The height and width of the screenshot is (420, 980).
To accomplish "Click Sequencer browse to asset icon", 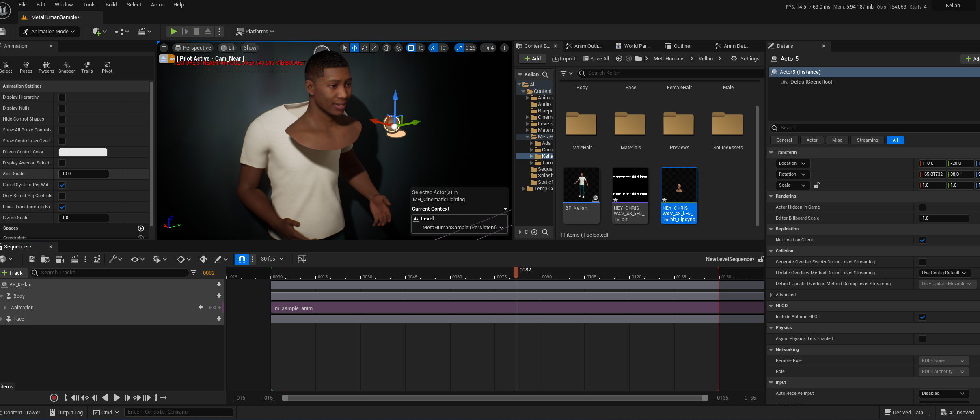I will coord(45,259).
